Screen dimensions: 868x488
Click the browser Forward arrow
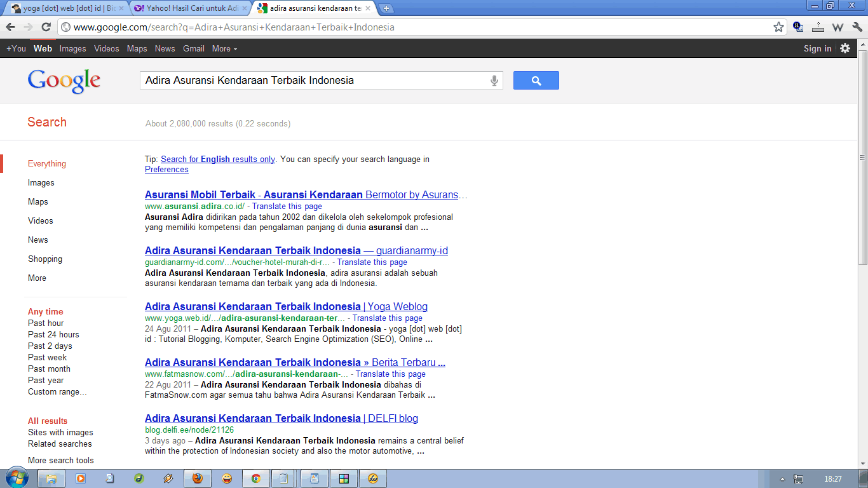pos(28,27)
